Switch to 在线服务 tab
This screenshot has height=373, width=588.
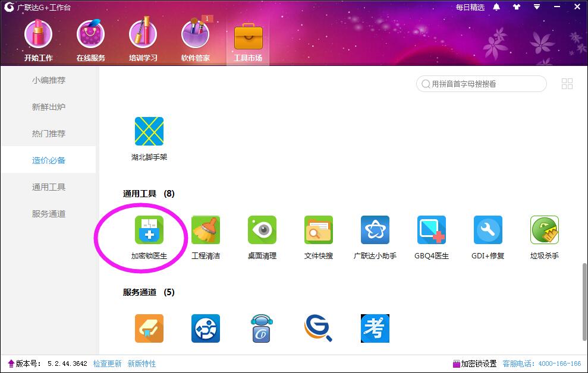point(91,40)
